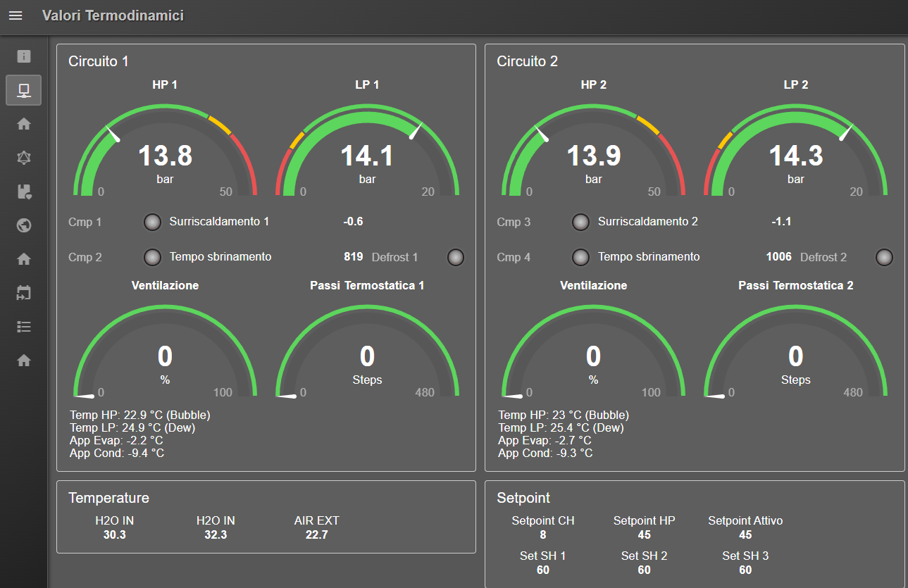The image size is (908, 588).
Task: Click the bookmark with heart sidebar icon
Action: tap(24, 192)
